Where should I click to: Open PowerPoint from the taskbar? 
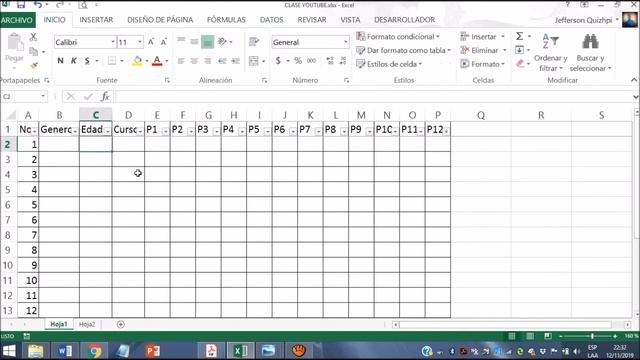(153, 351)
